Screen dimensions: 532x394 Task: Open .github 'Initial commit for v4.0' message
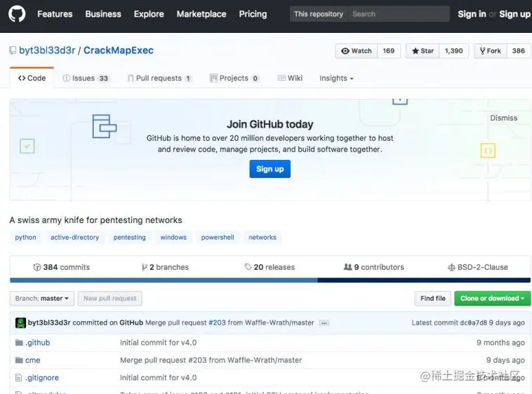[158, 343]
